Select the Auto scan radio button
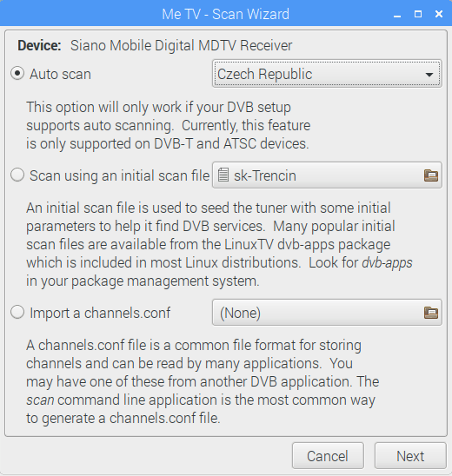This screenshot has height=476, width=452. 17,74
